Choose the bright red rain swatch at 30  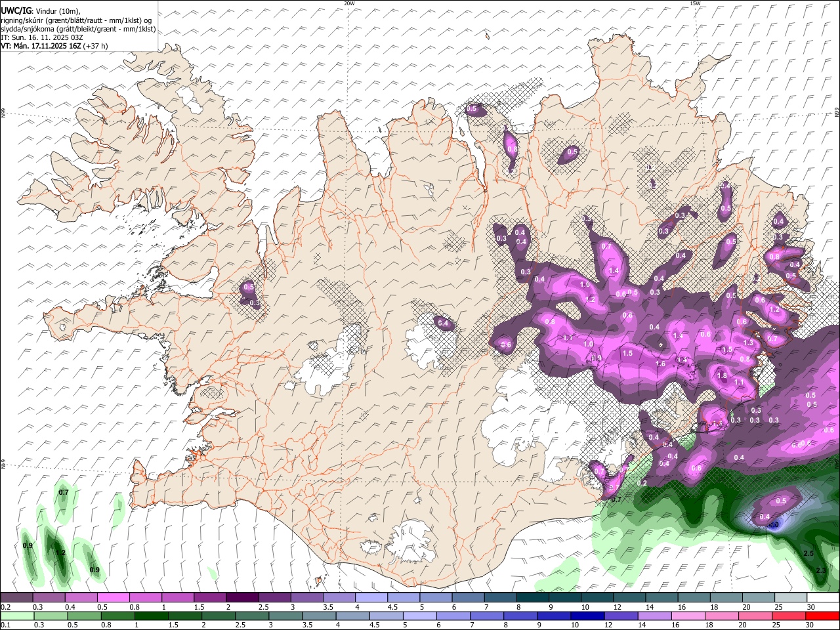[x=823, y=616]
